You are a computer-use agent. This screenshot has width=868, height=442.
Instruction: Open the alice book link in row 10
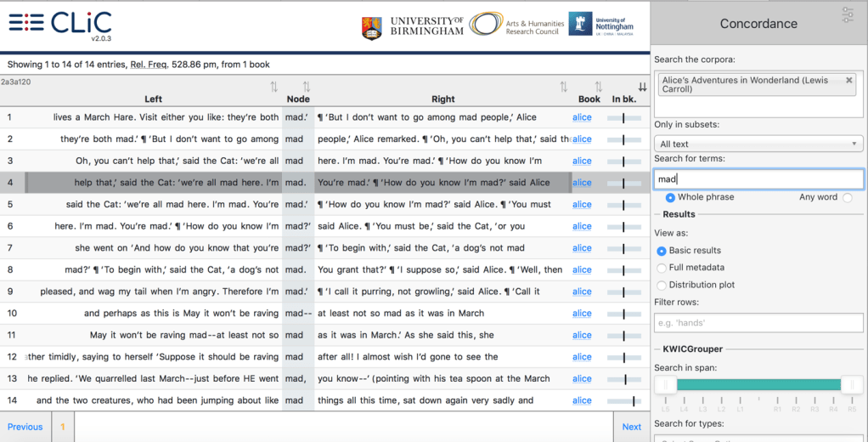click(582, 314)
